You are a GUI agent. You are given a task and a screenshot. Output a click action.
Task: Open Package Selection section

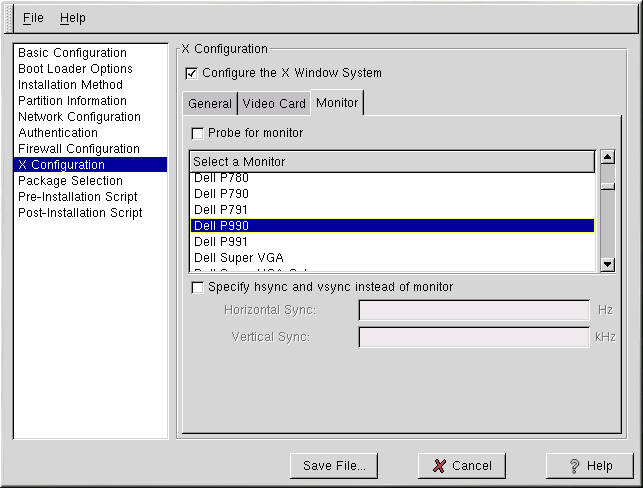70,181
